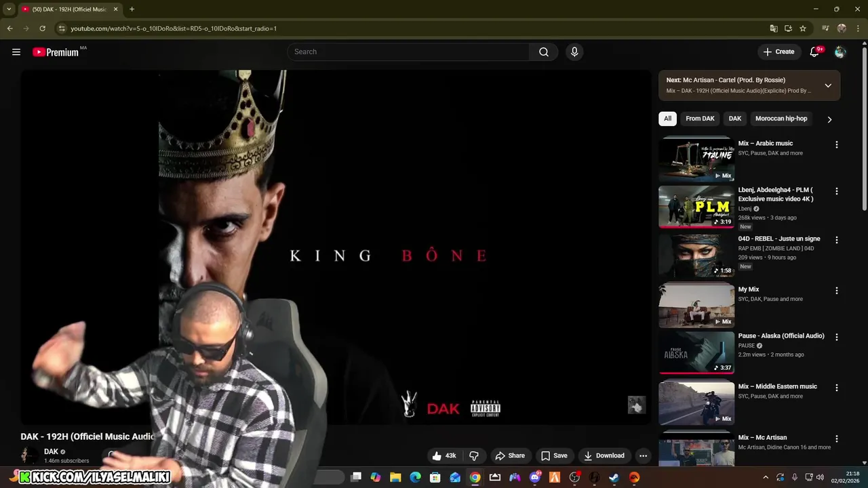Open YouTube notifications bell
Viewport: 868px width, 488px height.
(815, 52)
